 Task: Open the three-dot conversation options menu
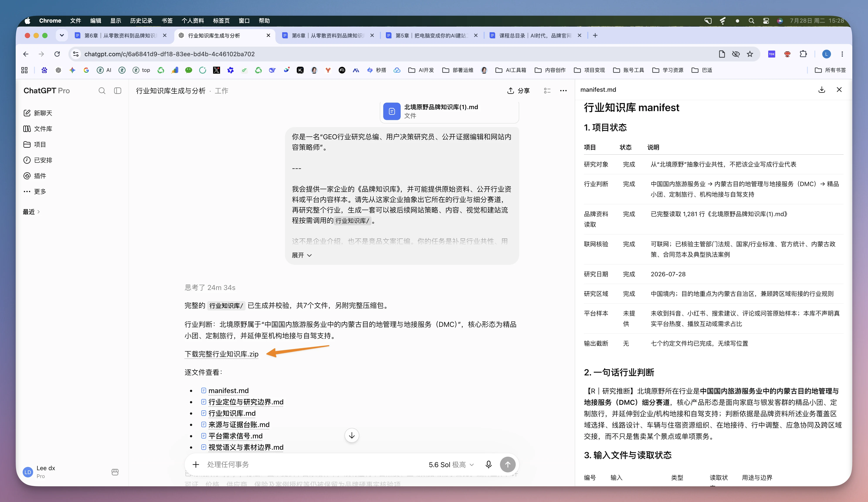click(563, 91)
